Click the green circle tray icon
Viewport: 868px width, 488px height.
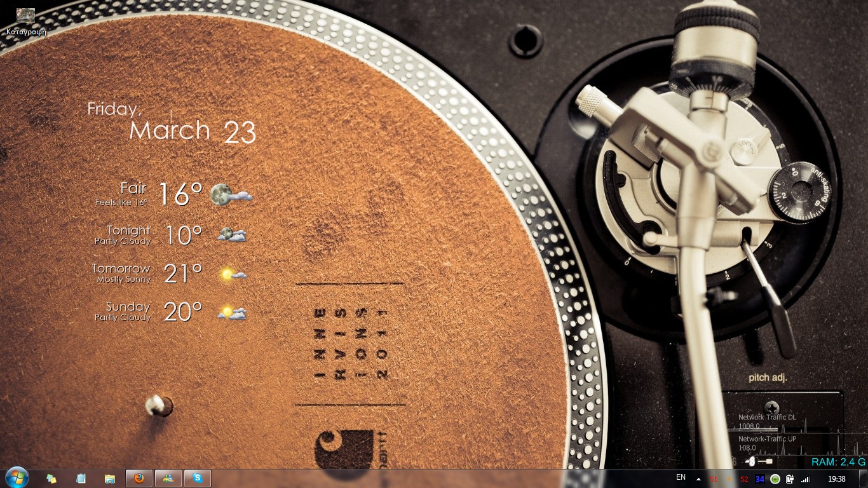[775, 479]
